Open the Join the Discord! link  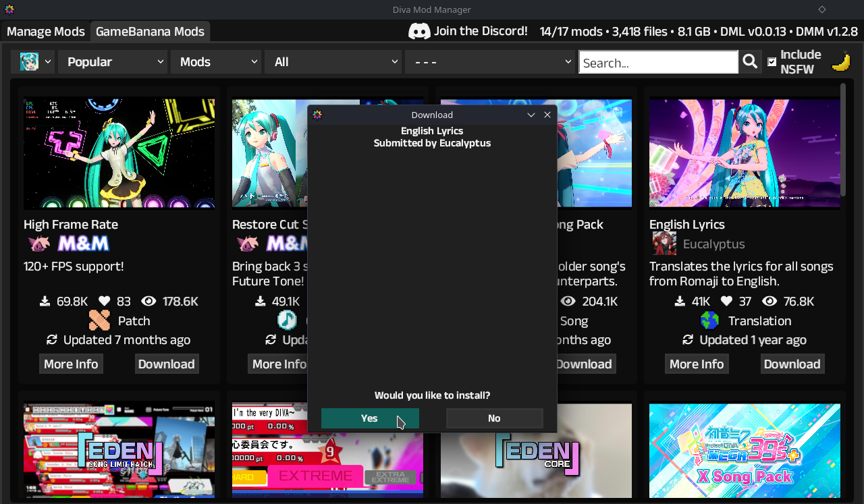point(481,31)
